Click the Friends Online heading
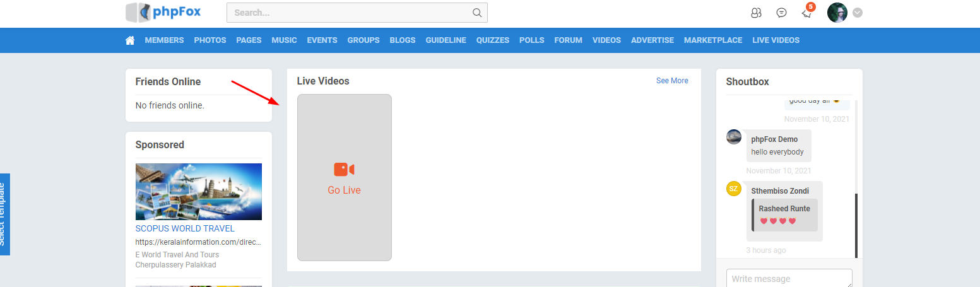The height and width of the screenshot is (287, 980). tap(168, 81)
